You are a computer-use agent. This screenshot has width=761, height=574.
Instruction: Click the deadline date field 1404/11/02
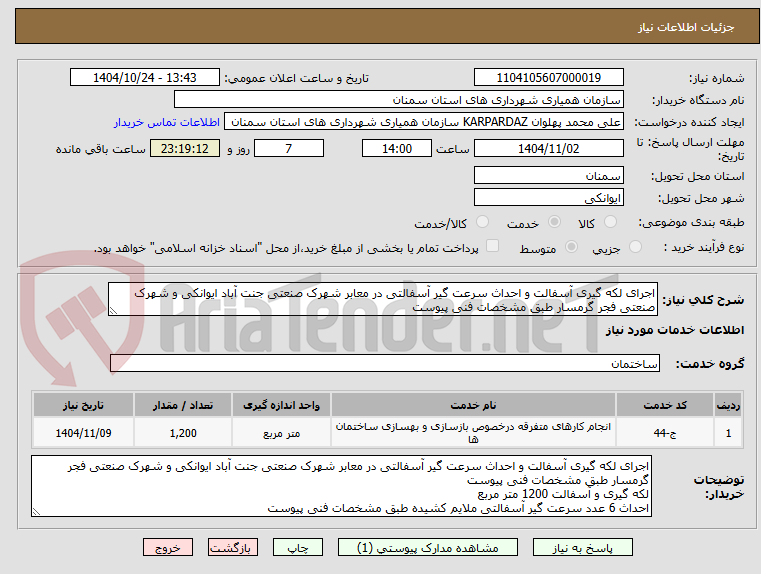[548, 148]
